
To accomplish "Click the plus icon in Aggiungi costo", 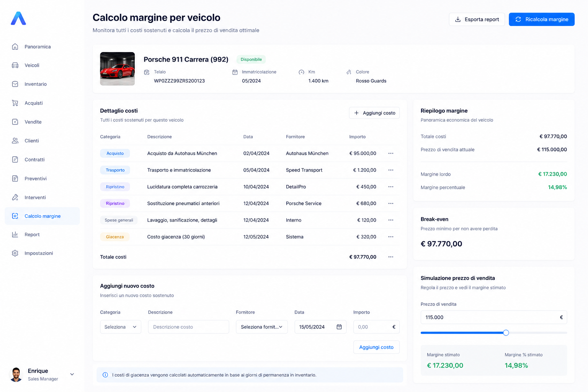I will coord(356,113).
